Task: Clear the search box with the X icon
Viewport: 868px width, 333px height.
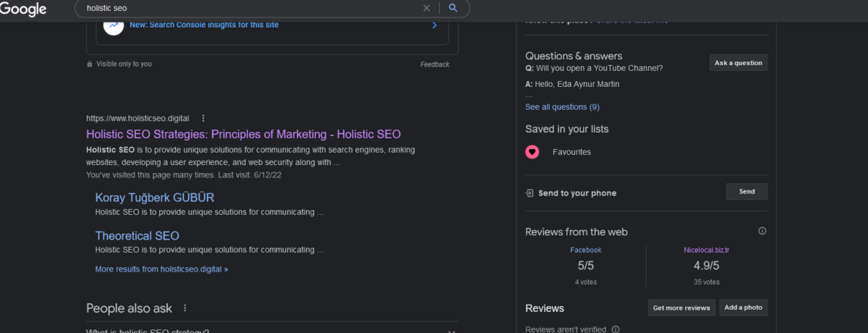Action: pyautogui.click(x=426, y=8)
